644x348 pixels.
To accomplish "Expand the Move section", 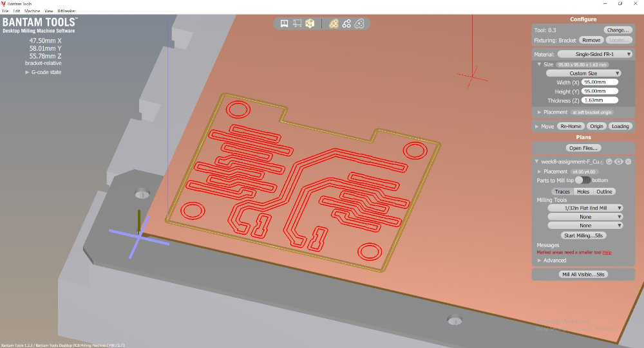I will [537, 126].
